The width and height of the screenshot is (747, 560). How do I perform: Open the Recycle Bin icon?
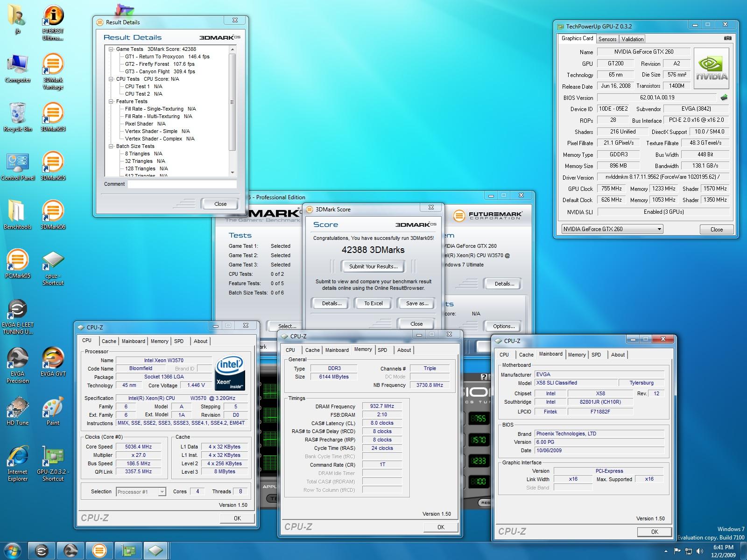click(x=18, y=118)
